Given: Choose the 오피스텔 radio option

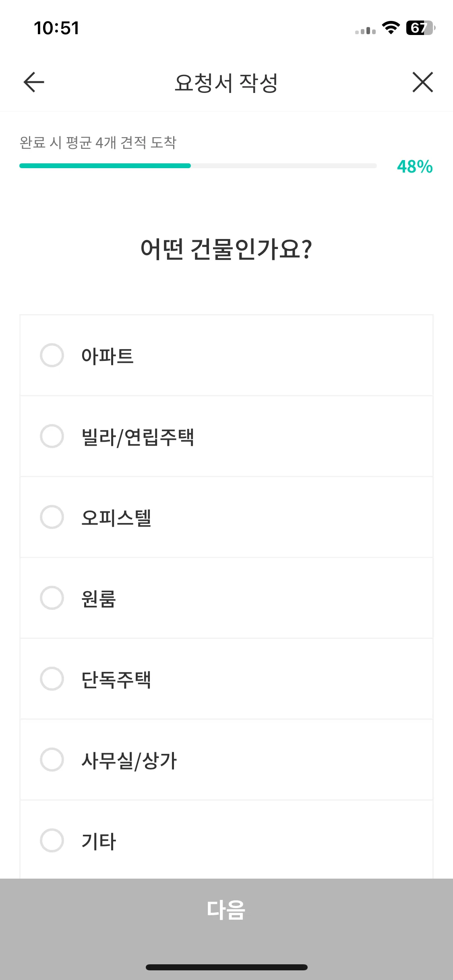Looking at the screenshot, I should point(52,517).
